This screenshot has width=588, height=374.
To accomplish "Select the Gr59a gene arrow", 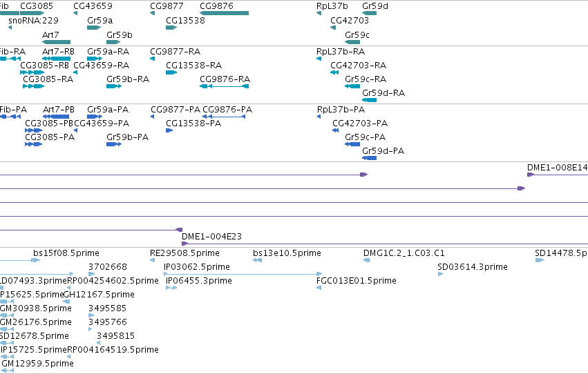I will [x=94, y=28].
